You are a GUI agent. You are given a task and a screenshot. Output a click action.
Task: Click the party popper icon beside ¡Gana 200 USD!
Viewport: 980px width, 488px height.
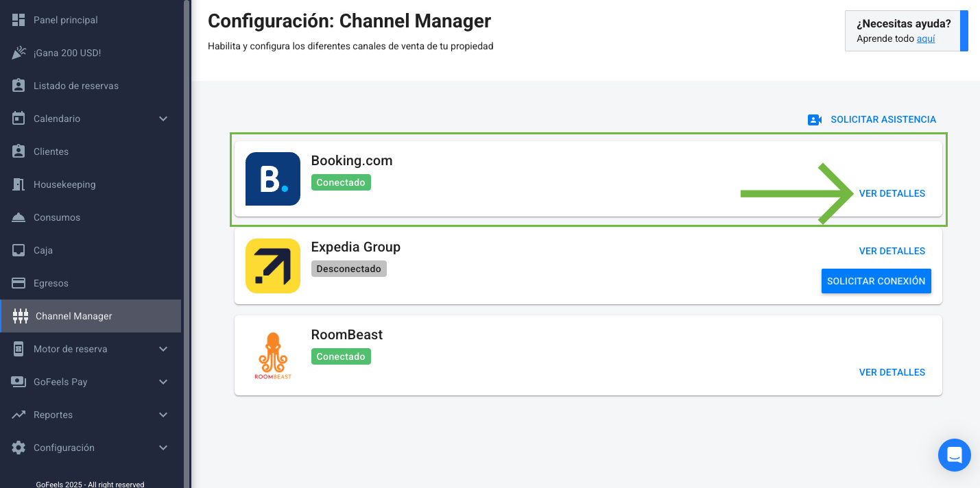19,53
